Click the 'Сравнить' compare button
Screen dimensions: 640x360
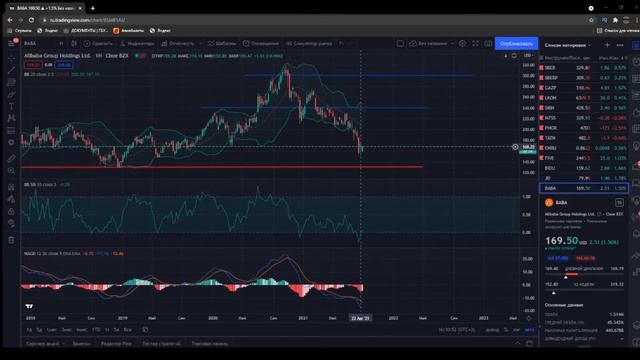pos(98,43)
